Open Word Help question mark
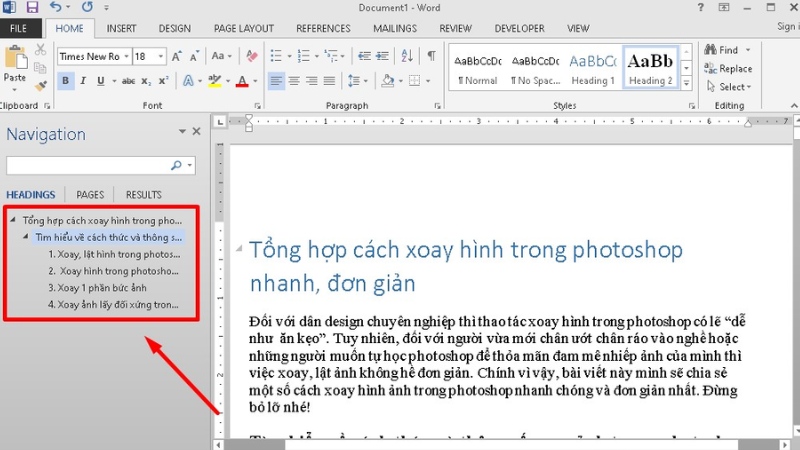Screen dimensions: 800x450 click(701, 7)
